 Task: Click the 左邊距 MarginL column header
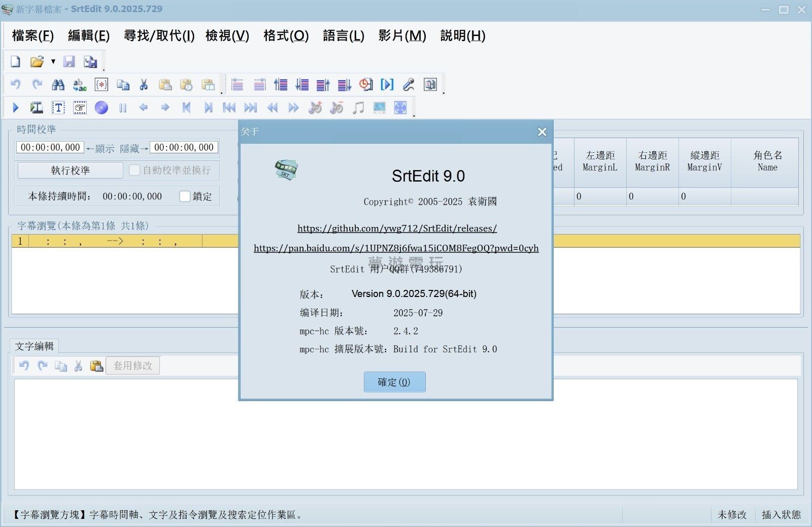[600, 161]
